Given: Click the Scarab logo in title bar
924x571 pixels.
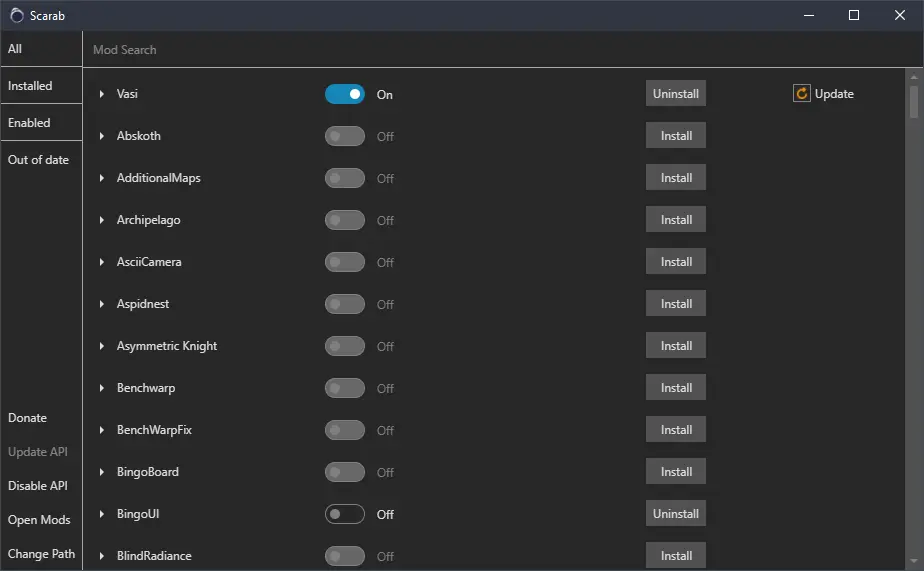Looking at the screenshot, I should tap(16, 15).
